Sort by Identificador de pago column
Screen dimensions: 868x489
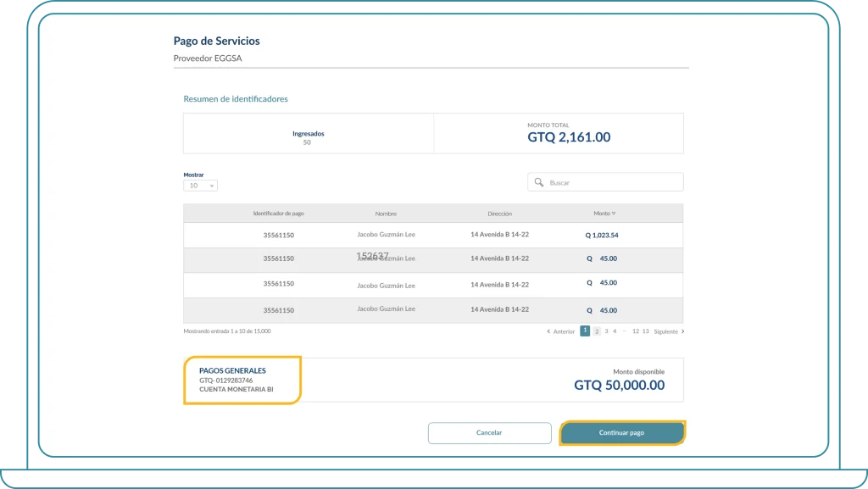pyautogui.click(x=278, y=214)
